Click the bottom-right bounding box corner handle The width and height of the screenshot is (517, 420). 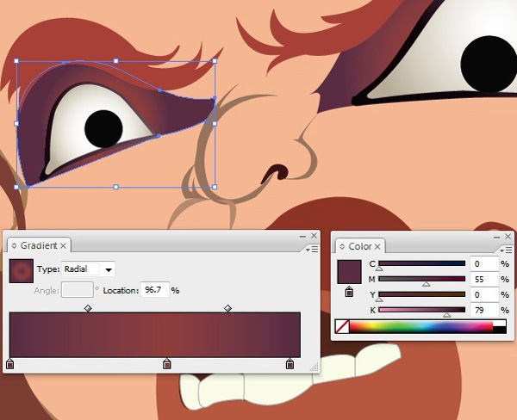pyautogui.click(x=215, y=187)
